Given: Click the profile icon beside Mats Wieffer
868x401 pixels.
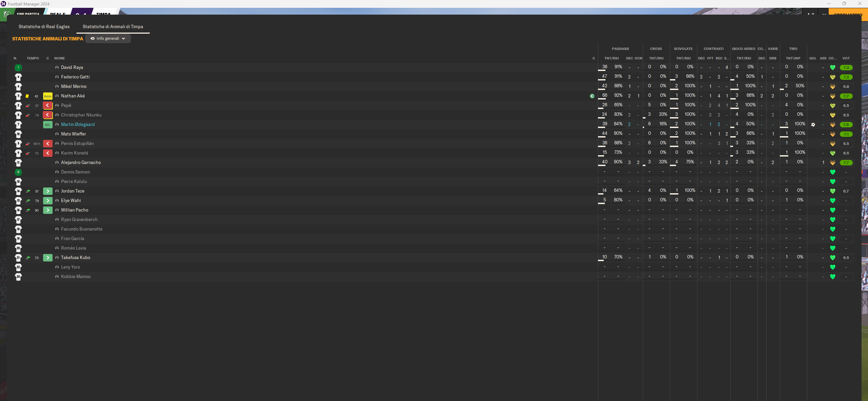Looking at the screenshot, I should tap(57, 134).
